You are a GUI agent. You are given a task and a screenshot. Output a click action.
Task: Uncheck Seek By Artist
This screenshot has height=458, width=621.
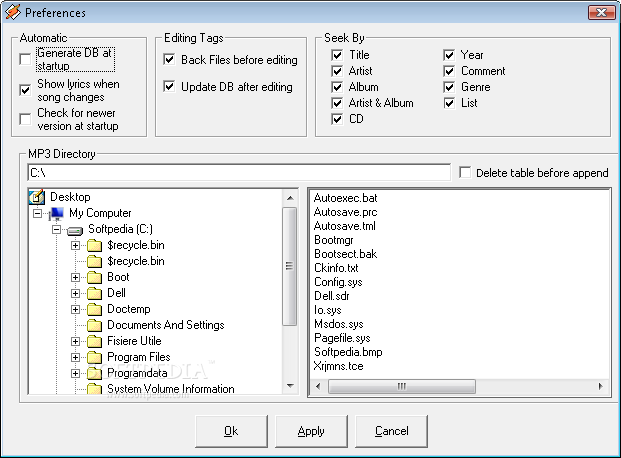pyautogui.click(x=337, y=71)
